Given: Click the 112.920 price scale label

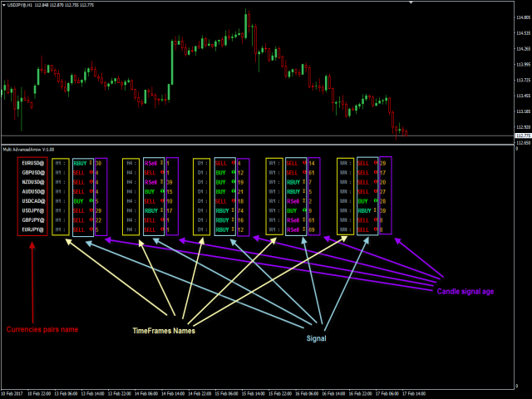Looking at the screenshot, I should 523,127.
